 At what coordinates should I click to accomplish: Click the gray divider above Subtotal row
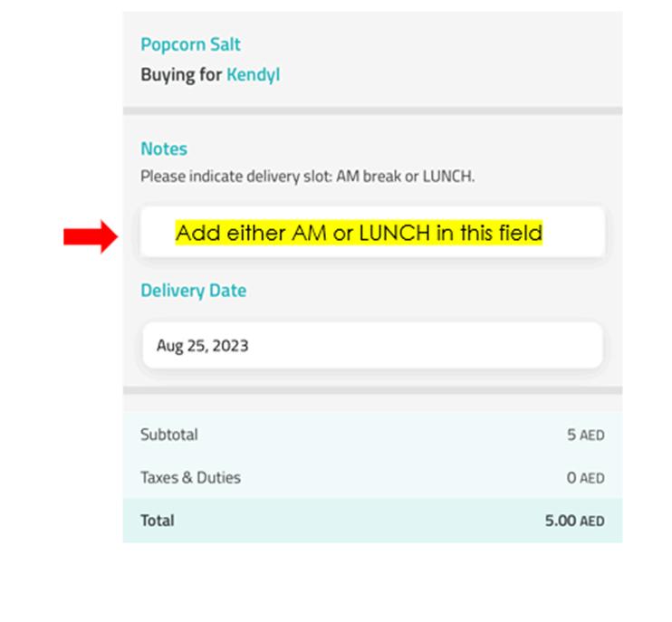pyautogui.click(x=372, y=390)
